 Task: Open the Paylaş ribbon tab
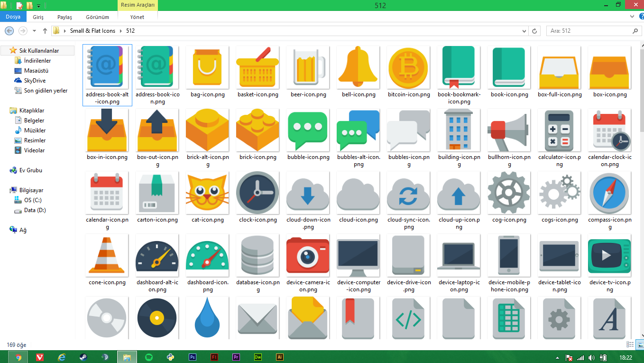64,17
